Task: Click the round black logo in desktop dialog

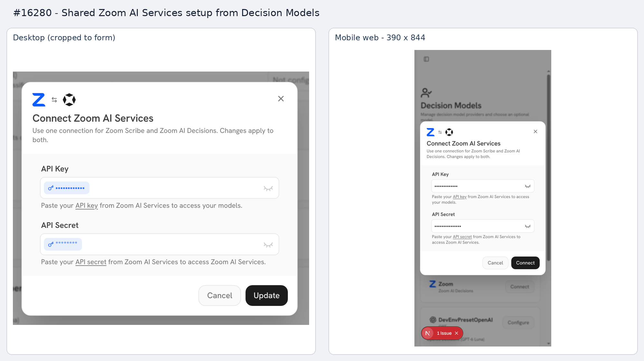Action: [x=69, y=100]
